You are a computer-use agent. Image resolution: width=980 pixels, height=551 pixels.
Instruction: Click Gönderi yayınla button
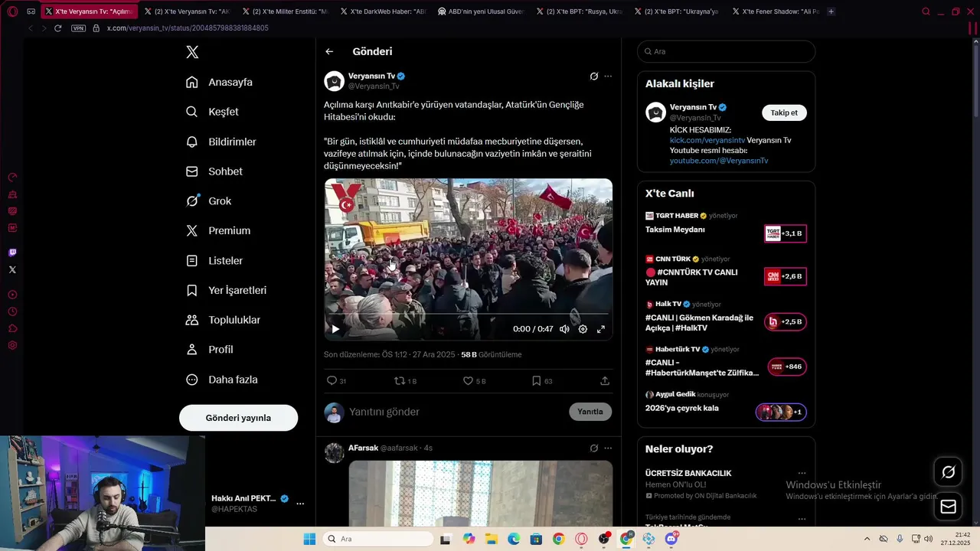pyautogui.click(x=238, y=418)
